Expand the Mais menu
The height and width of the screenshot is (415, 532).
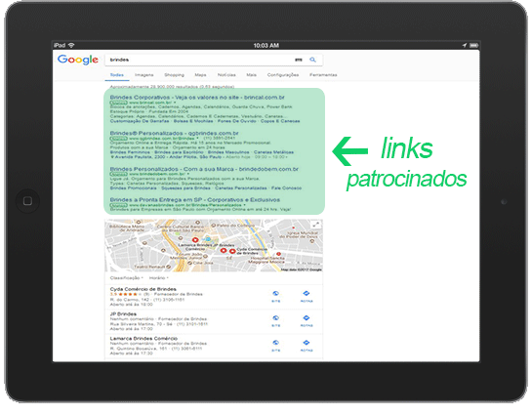251,74
